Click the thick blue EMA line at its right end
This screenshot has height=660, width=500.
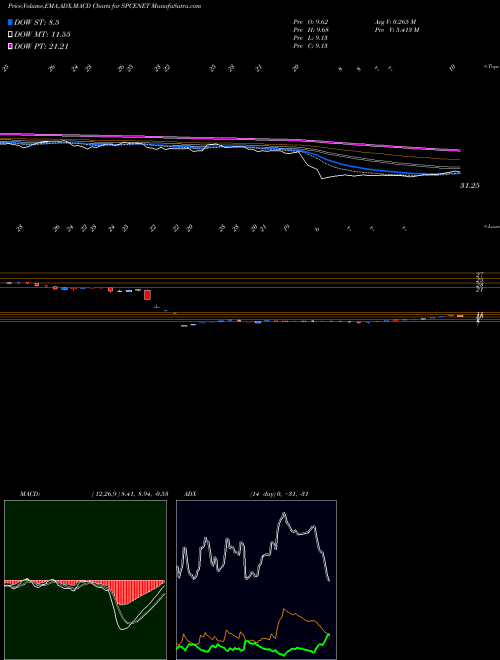[x=458, y=173]
